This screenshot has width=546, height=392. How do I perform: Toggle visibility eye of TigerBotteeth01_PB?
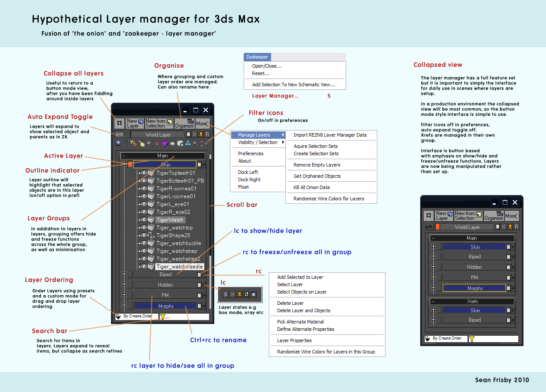point(144,180)
